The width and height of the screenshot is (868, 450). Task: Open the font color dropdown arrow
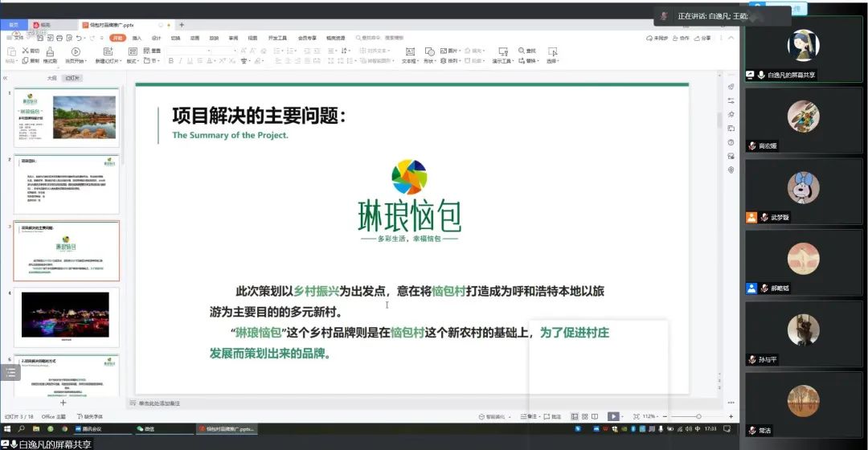coord(215,61)
